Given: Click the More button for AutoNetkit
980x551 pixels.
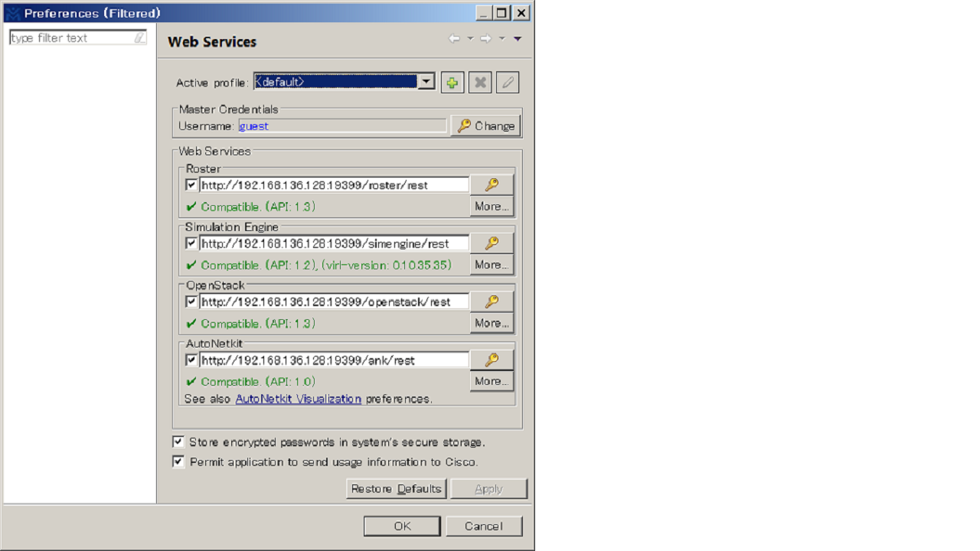Looking at the screenshot, I should click(x=492, y=380).
